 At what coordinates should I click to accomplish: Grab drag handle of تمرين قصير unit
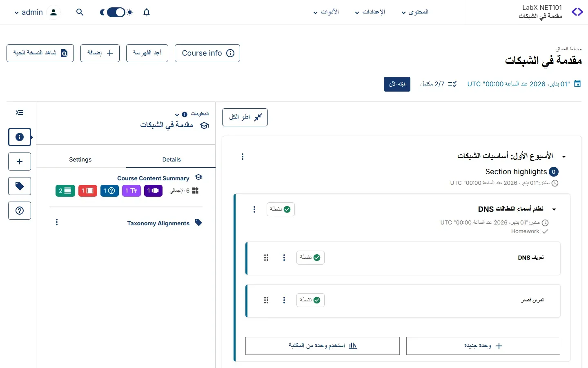pos(266,300)
